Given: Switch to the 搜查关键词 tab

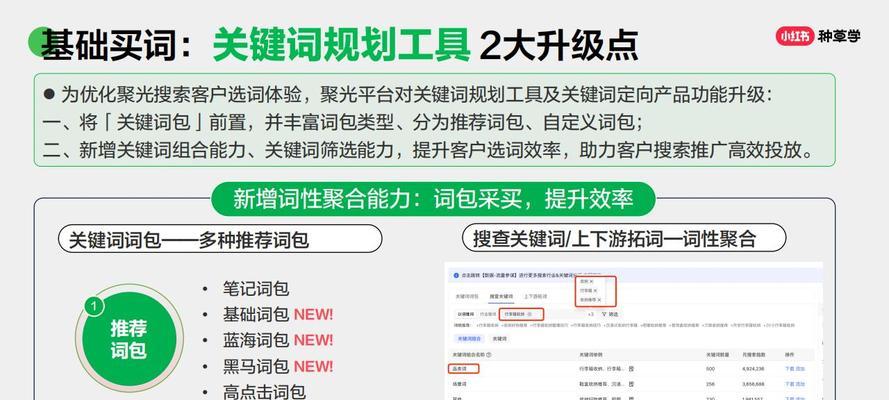Looking at the screenshot, I should (501, 296).
